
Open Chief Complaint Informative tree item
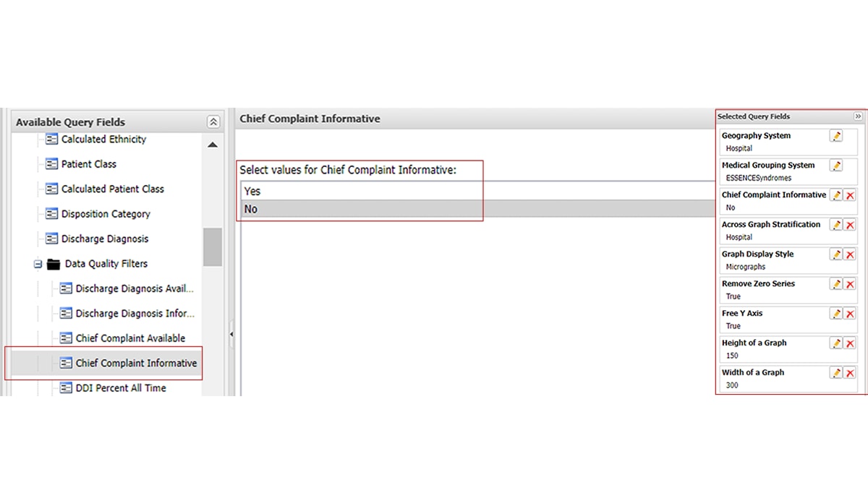[136, 363]
